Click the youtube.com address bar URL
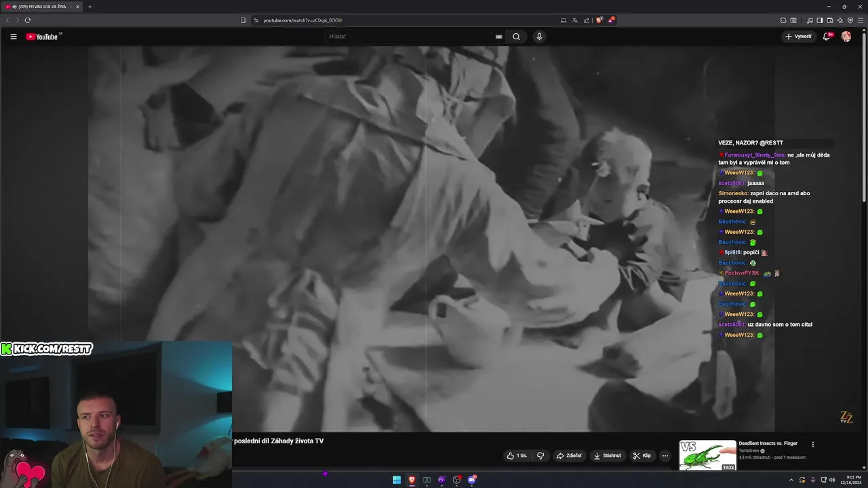 coord(302,20)
